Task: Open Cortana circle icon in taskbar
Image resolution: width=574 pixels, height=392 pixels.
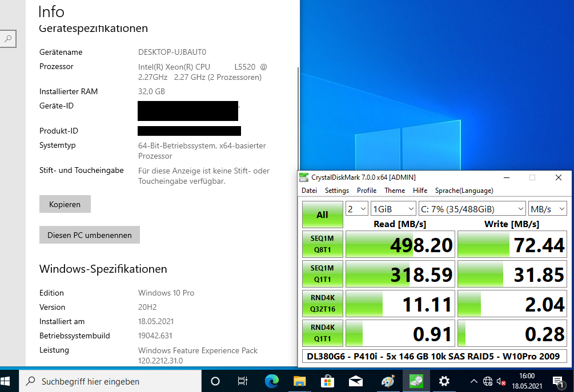Action: [x=215, y=381]
